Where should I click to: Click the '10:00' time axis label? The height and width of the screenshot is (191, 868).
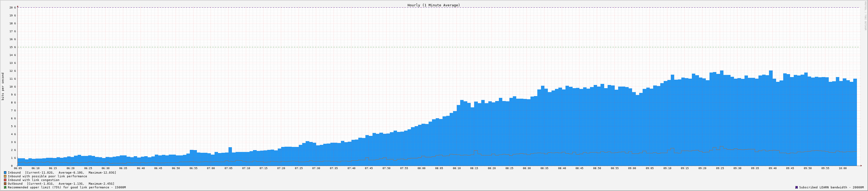843,168
